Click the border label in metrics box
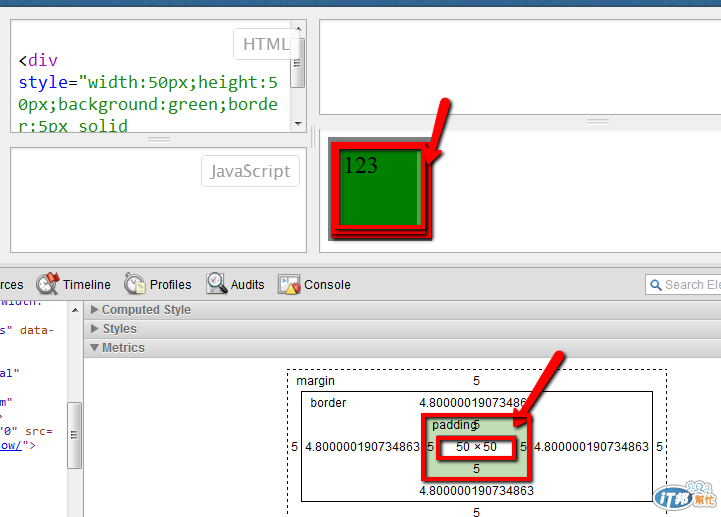Viewport: 721px width, 517px height. (x=328, y=403)
